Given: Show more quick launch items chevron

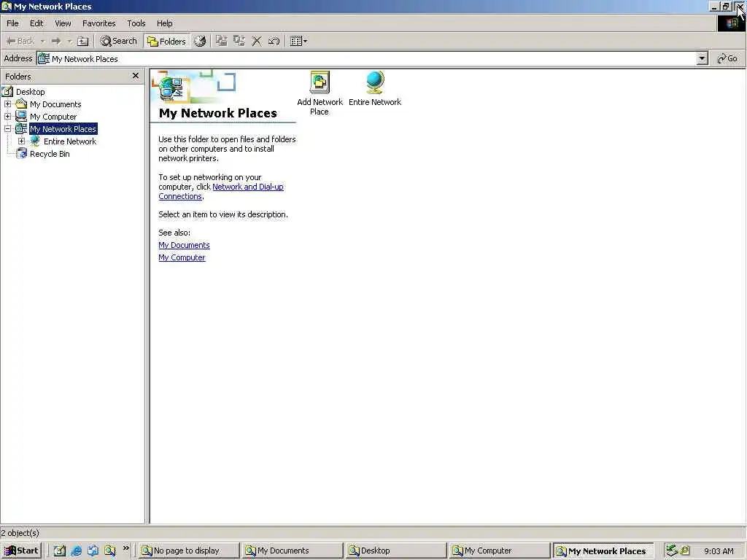Looking at the screenshot, I should point(125,548).
